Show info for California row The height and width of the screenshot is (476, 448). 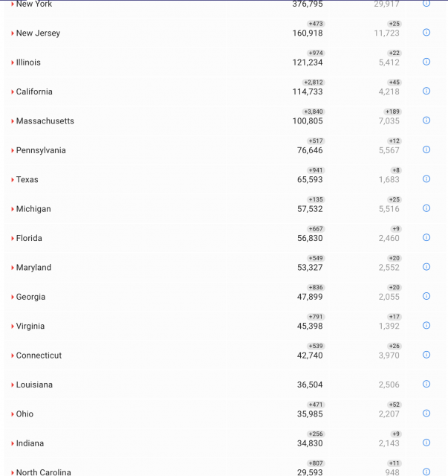(x=426, y=91)
